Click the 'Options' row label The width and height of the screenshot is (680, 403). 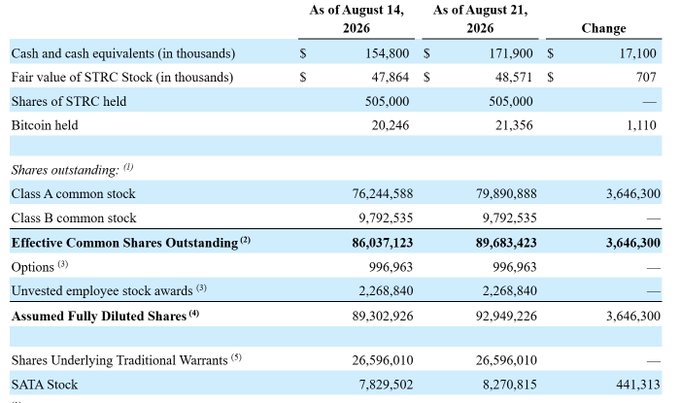(33, 267)
